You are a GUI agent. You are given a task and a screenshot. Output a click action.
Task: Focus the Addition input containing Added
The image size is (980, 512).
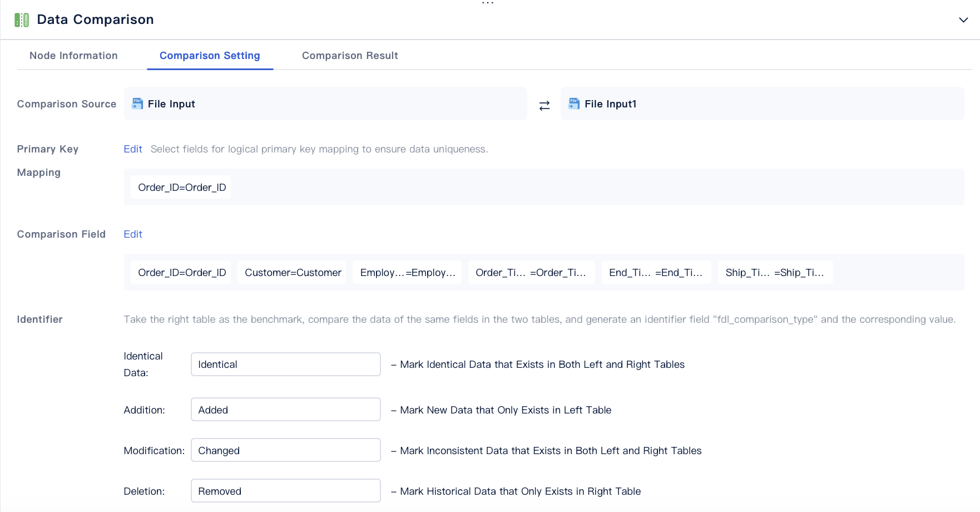coord(286,410)
